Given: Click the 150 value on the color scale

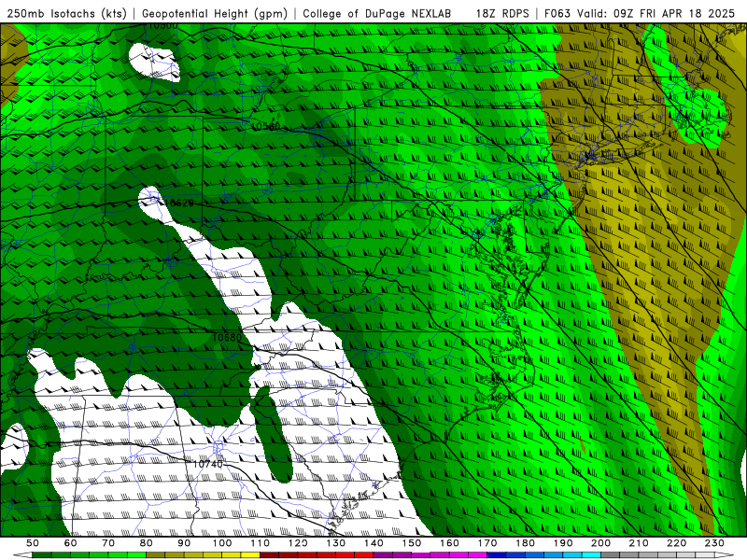Looking at the screenshot, I should pyautogui.click(x=412, y=543).
